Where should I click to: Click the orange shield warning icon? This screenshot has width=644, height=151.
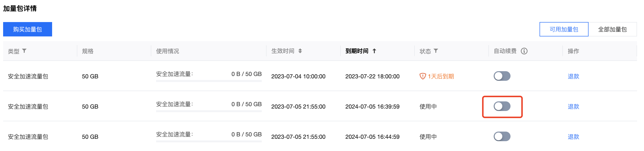[x=423, y=76]
